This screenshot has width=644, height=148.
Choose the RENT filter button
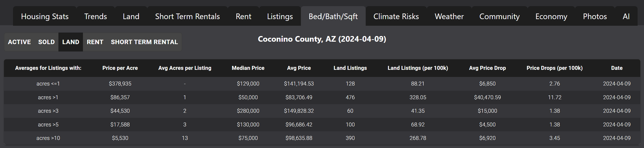click(95, 42)
